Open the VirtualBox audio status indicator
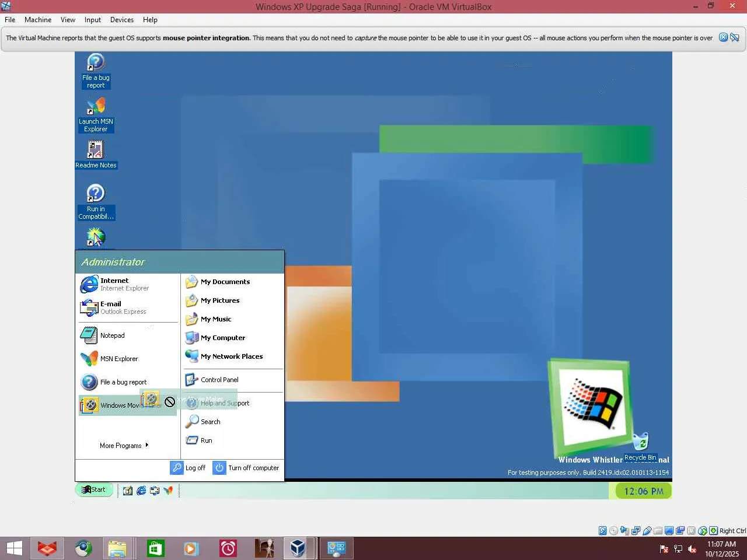 point(624,531)
